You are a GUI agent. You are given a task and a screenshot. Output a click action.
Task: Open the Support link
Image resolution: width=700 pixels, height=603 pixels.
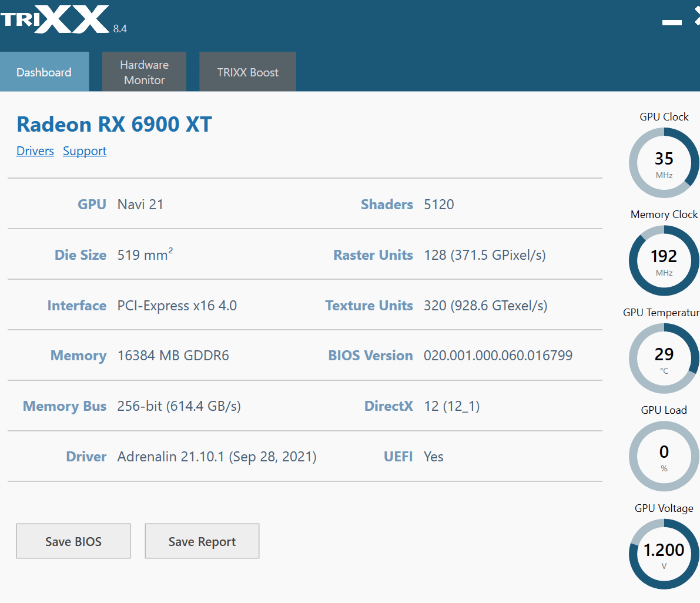(85, 151)
